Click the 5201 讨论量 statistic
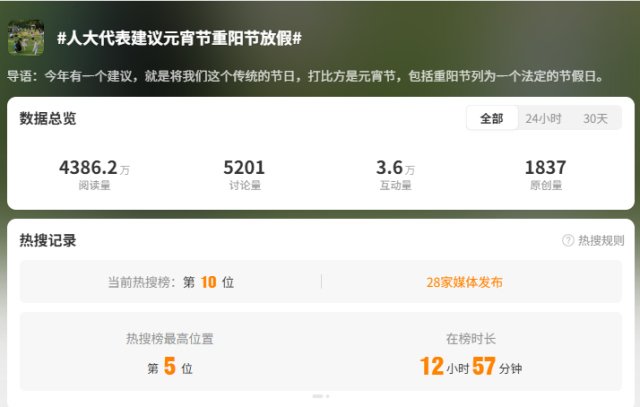The width and height of the screenshot is (640, 407). point(244,174)
